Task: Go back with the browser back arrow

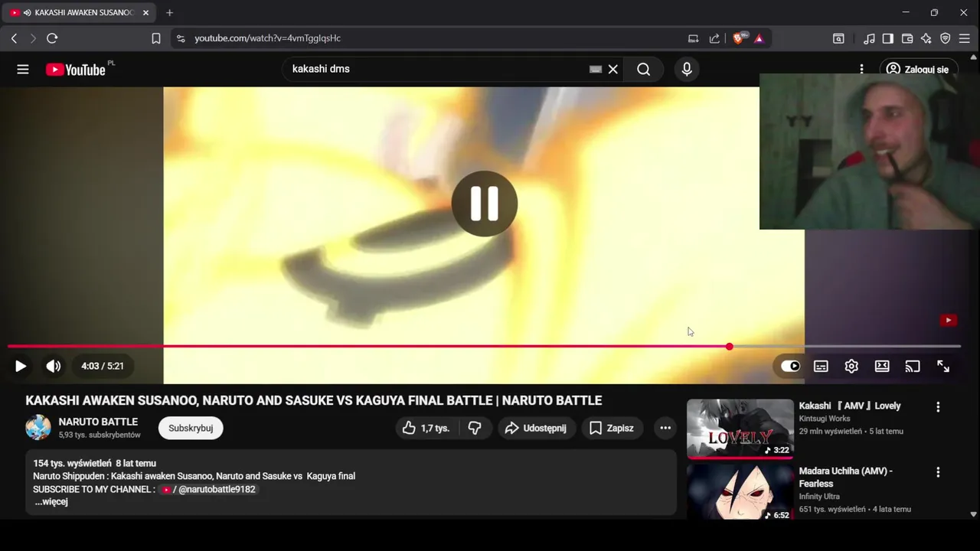Action: [14, 38]
